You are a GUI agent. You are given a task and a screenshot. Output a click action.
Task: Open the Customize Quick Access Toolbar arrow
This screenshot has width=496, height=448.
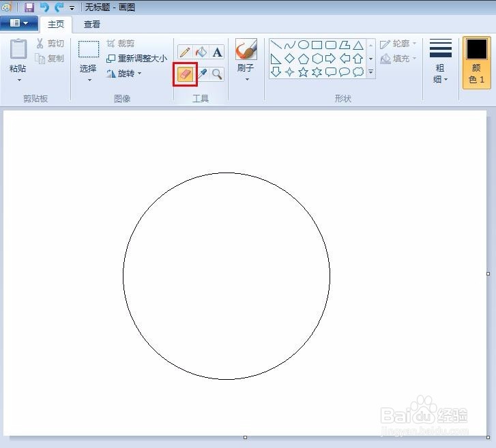click(x=72, y=8)
